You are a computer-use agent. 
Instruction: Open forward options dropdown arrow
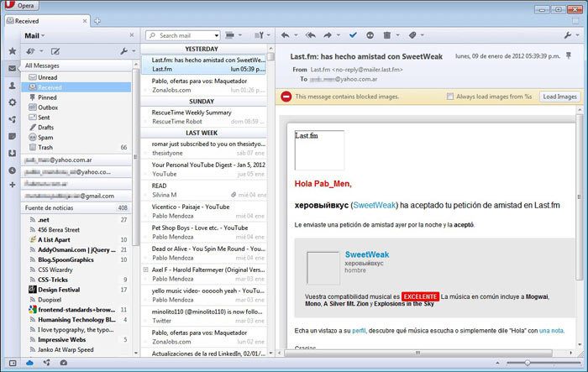coord(339,35)
